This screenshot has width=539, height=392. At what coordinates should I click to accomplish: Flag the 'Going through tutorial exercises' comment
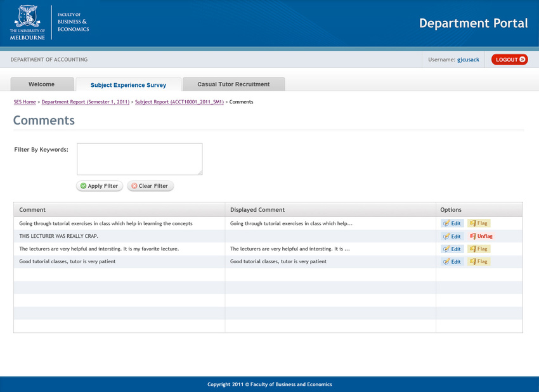(479, 223)
